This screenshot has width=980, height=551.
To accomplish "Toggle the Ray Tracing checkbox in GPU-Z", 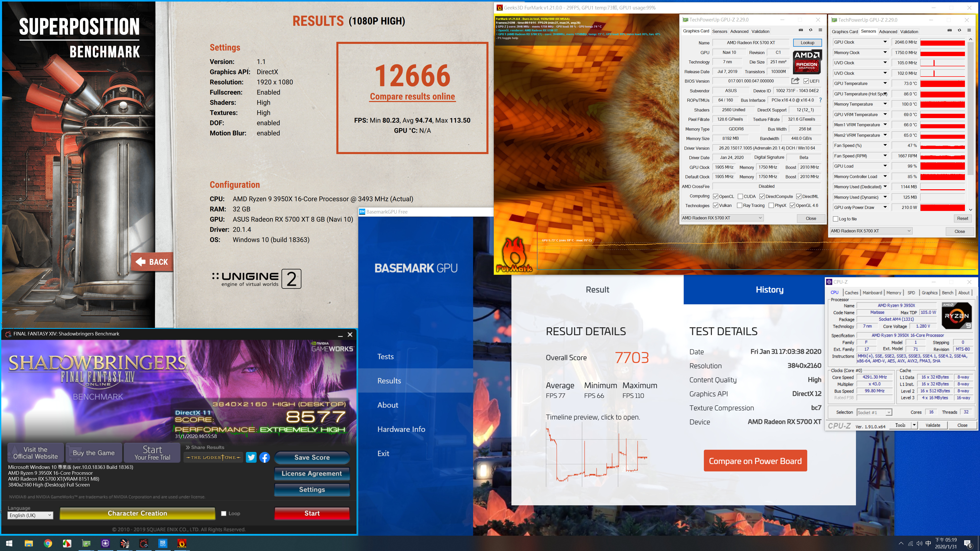I will tap(740, 205).
